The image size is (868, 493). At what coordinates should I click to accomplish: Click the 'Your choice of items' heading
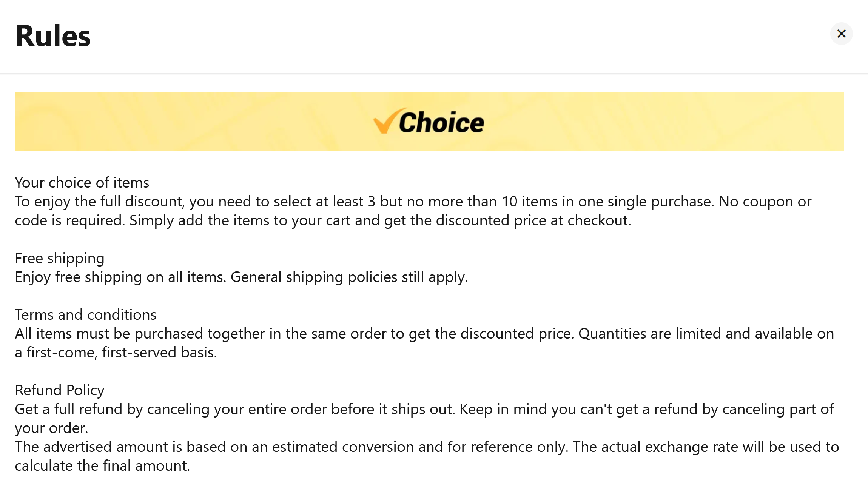(x=82, y=183)
